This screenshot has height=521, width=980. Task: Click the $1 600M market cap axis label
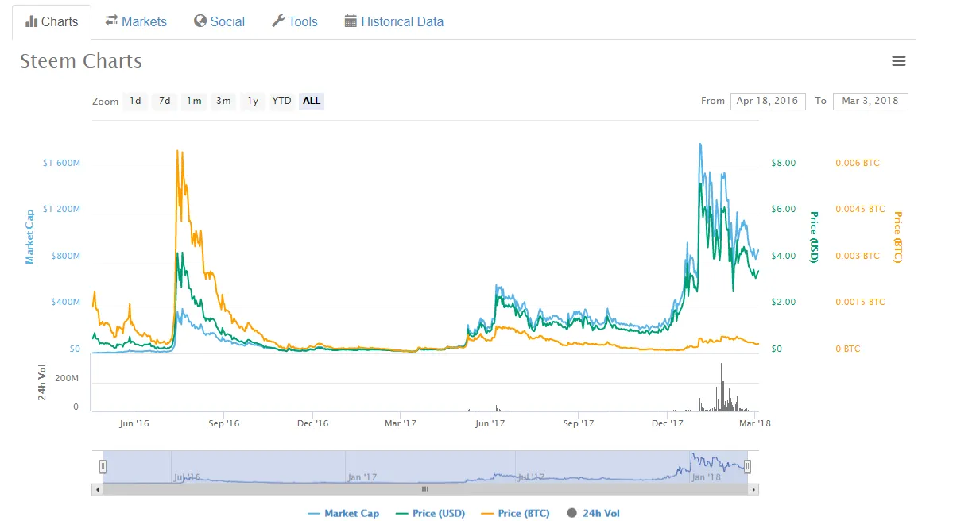click(x=61, y=163)
